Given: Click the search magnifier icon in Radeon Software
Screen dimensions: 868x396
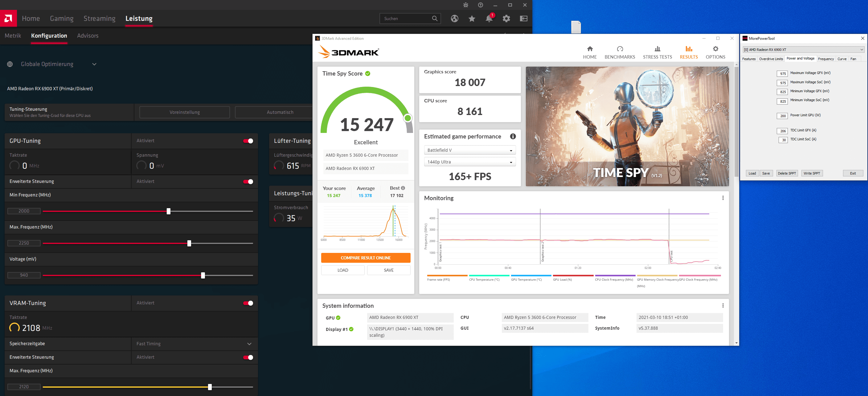Looking at the screenshot, I should click(x=435, y=19).
